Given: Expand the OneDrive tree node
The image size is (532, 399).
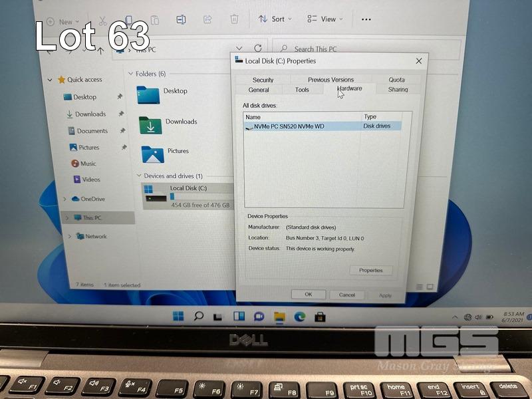Looking at the screenshot, I should pyautogui.click(x=65, y=199).
